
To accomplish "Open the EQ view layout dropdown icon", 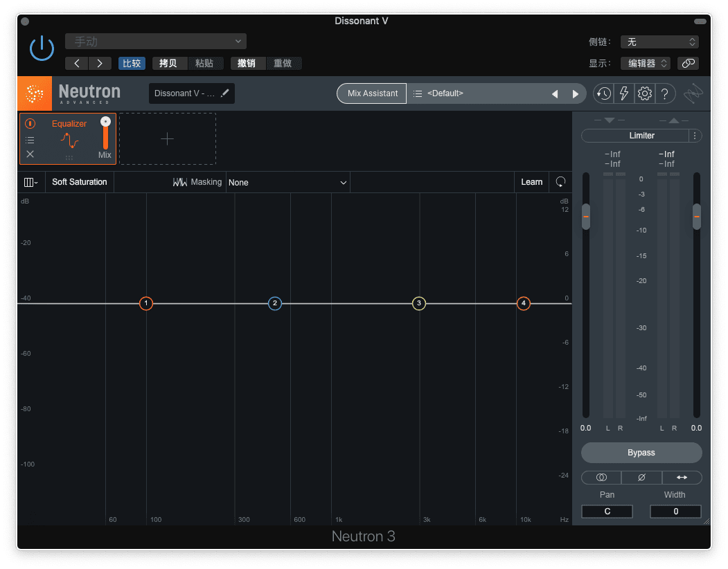I will tap(30, 182).
